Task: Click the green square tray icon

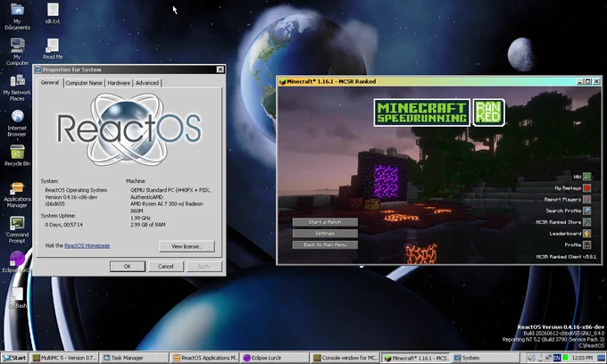Action: coord(565,358)
